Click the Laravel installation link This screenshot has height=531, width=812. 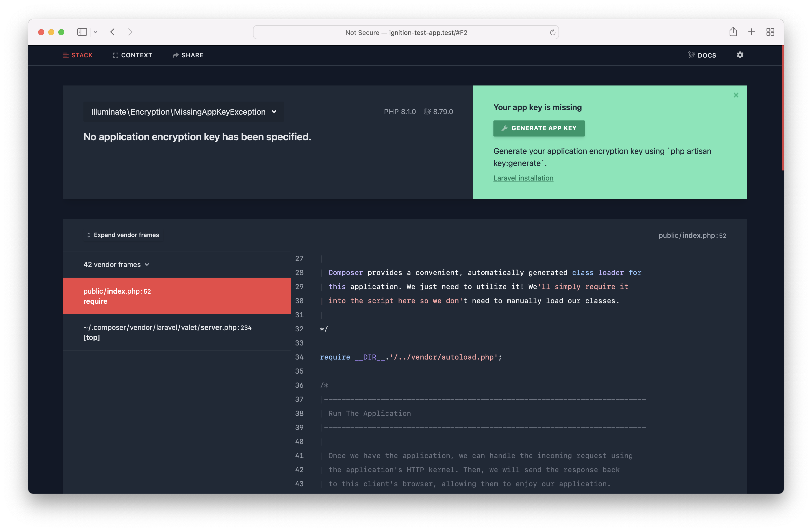523,178
